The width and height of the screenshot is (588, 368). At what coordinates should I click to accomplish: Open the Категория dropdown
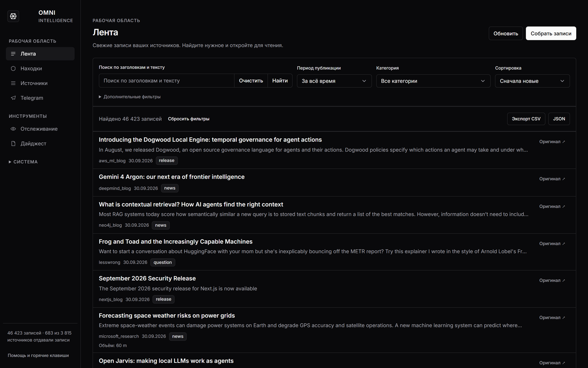click(x=433, y=81)
